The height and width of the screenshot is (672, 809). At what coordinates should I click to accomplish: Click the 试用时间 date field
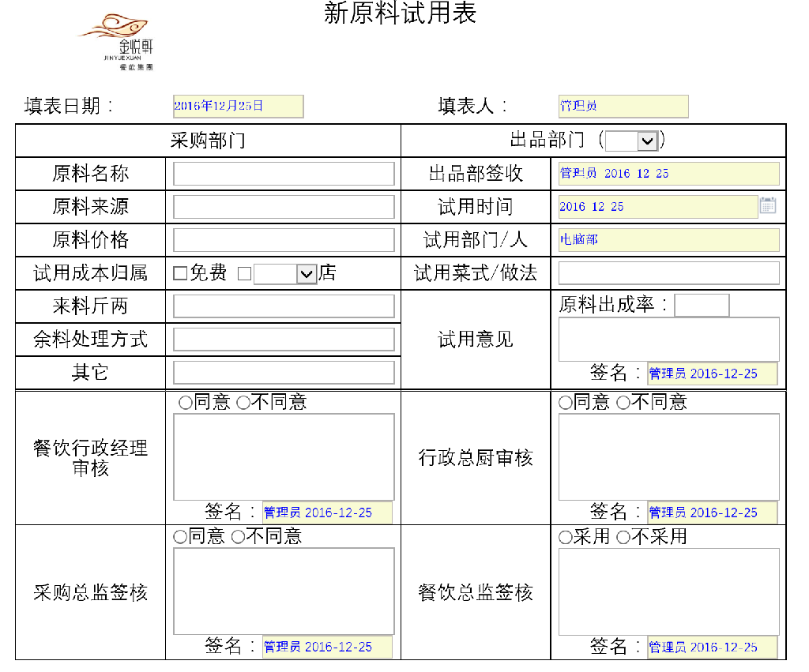pyautogui.click(x=658, y=207)
